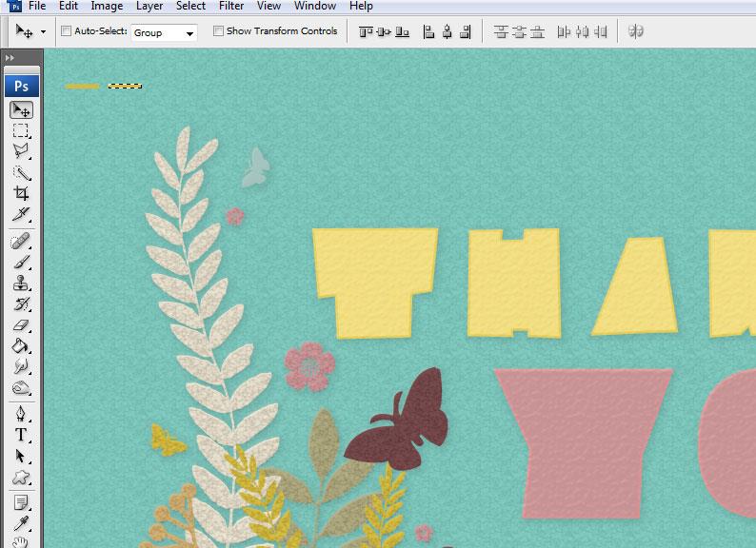This screenshot has width=756, height=548.
Task: Open the Move tool preset picker arrow
Action: pos(43,32)
